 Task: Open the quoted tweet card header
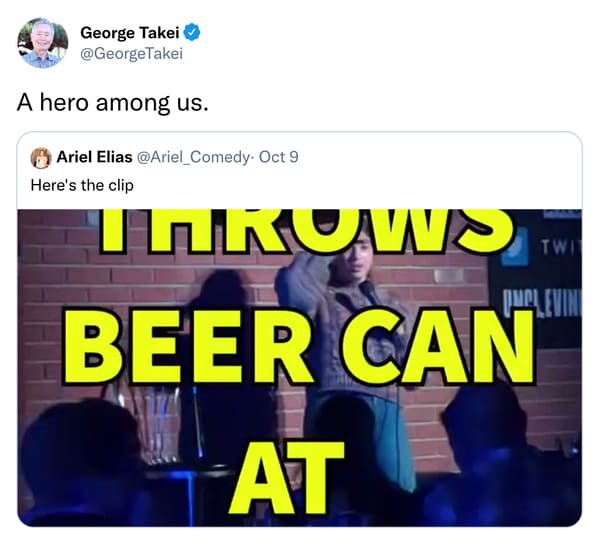coord(164,157)
